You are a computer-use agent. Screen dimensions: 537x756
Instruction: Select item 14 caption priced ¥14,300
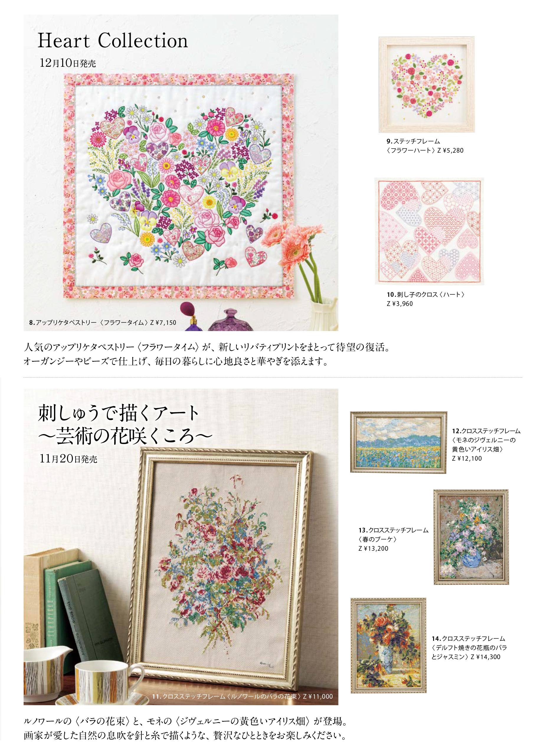point(469,648)
